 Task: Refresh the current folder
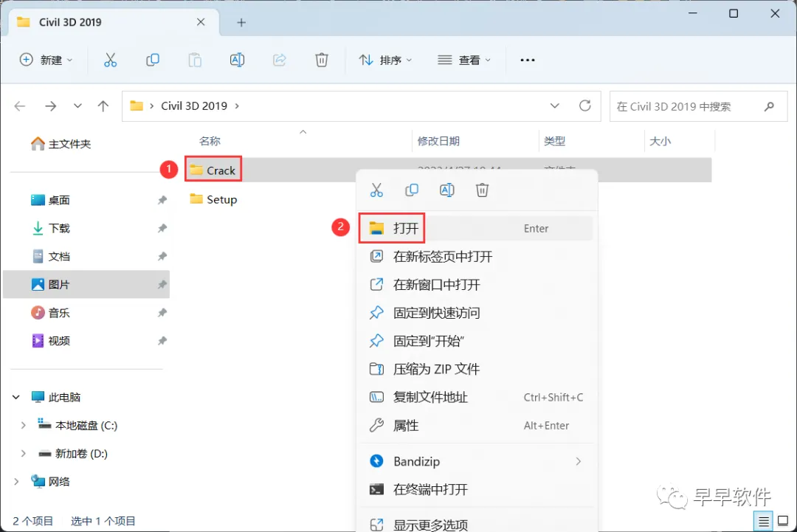point(585,106)
